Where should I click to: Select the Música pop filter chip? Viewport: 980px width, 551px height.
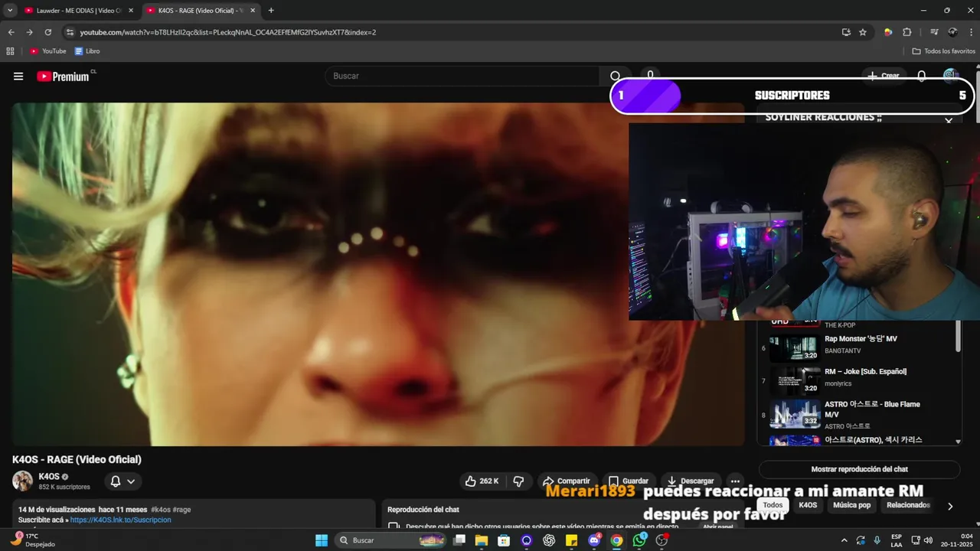coord(851,505)
